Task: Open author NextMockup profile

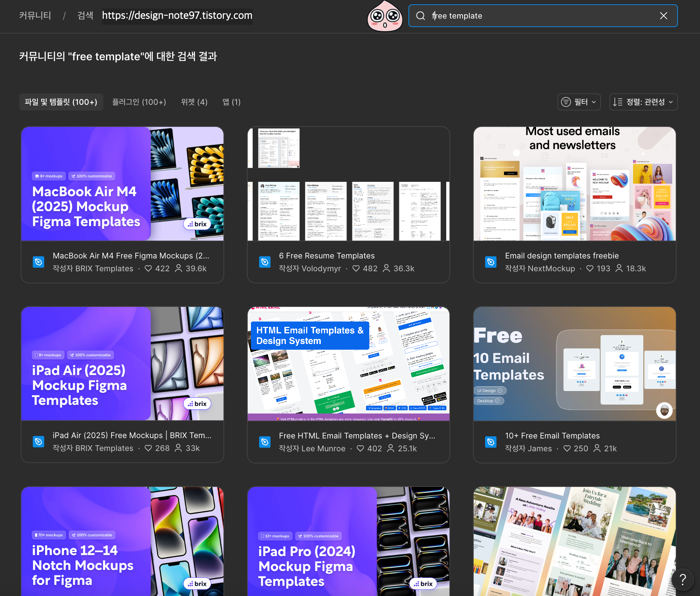Action: 551,268
